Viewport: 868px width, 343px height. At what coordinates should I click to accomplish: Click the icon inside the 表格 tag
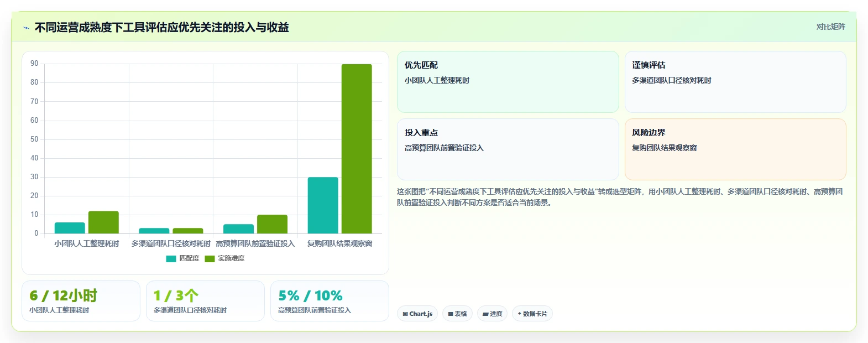451,314
